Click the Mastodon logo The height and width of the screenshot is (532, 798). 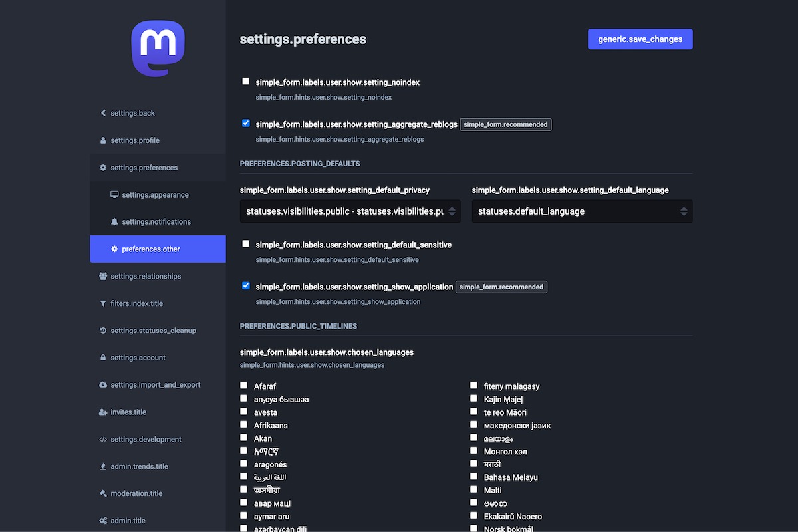point(158,49)
